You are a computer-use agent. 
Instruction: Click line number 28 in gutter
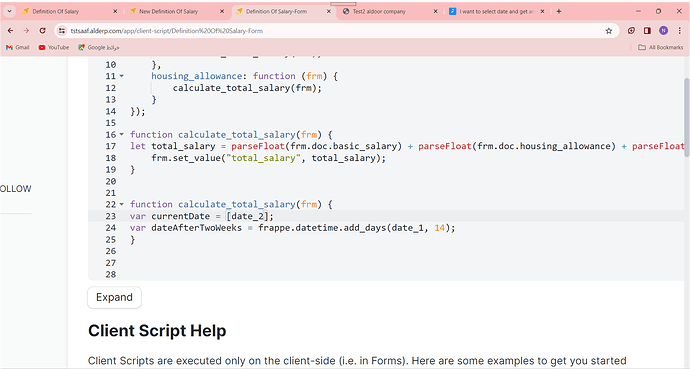110,274
